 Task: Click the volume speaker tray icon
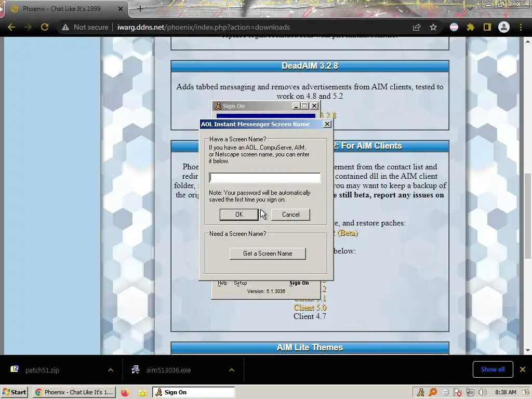[x=482, y=392]
